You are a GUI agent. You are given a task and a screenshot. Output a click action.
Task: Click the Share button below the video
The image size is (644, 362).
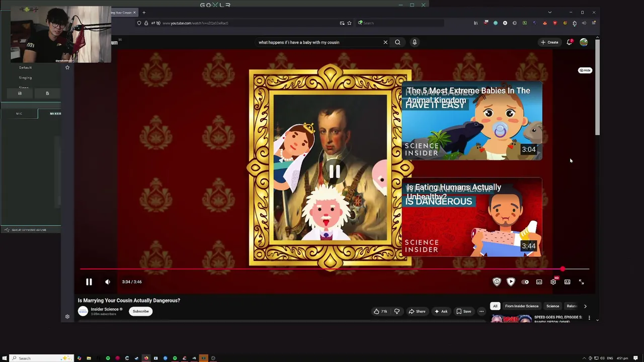417,312
